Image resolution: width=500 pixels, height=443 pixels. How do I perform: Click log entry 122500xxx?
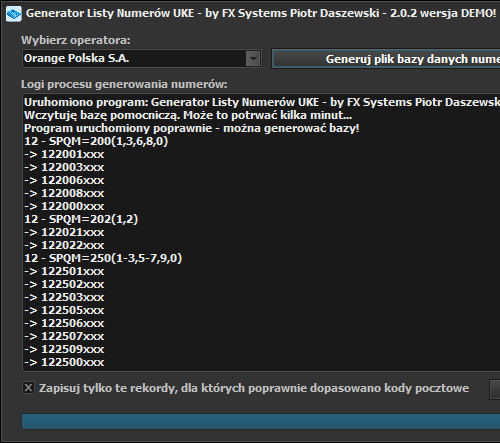[64, 362]
